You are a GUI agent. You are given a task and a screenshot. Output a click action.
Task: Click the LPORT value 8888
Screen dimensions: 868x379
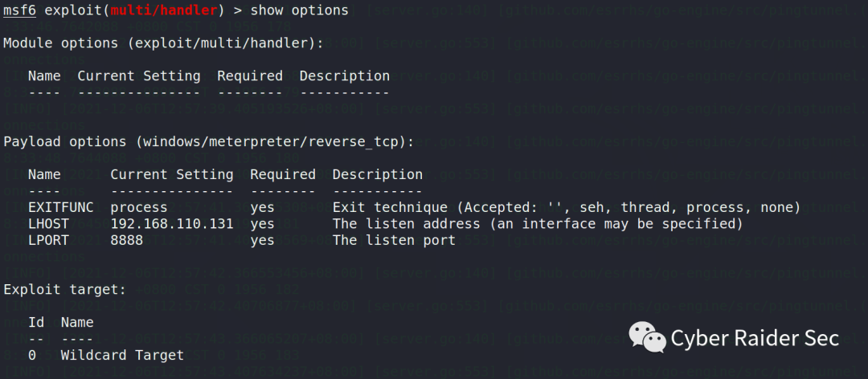tap(127, 241)
